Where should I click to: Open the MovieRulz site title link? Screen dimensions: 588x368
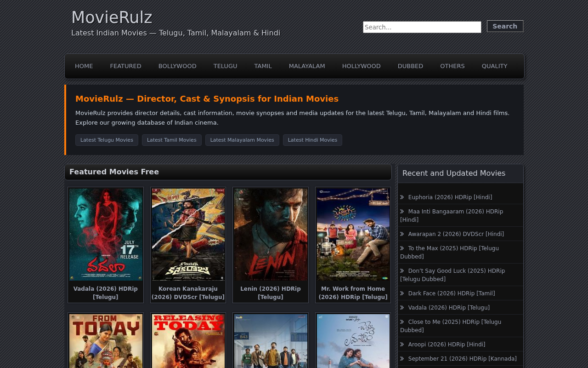point(112,17)
